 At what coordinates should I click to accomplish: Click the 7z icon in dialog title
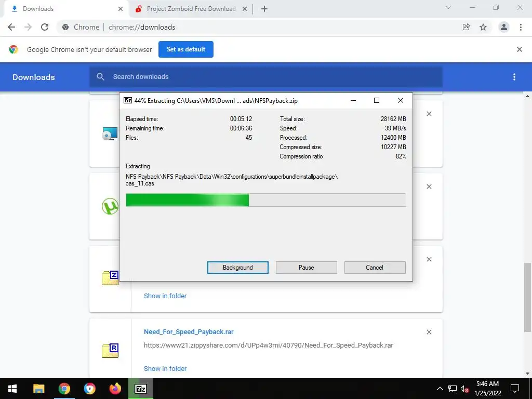(128, 100)
